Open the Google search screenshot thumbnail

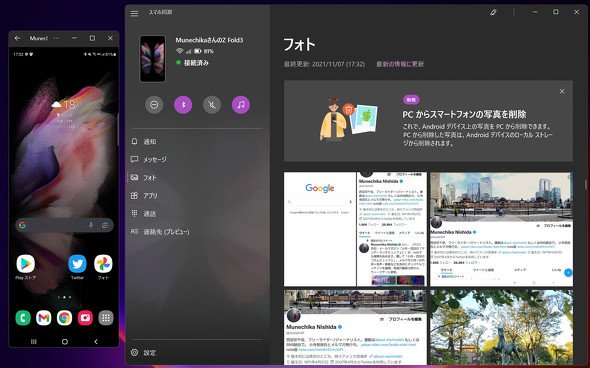[x=320, y=229]
